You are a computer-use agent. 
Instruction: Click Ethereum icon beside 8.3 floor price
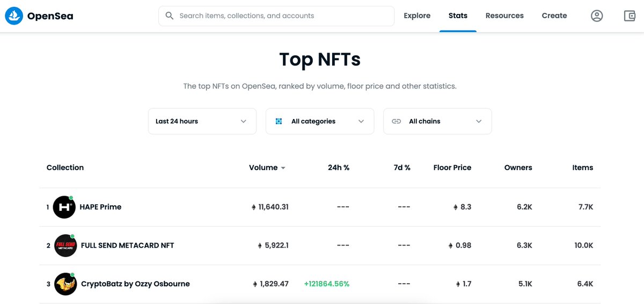(x=456, y=207)
